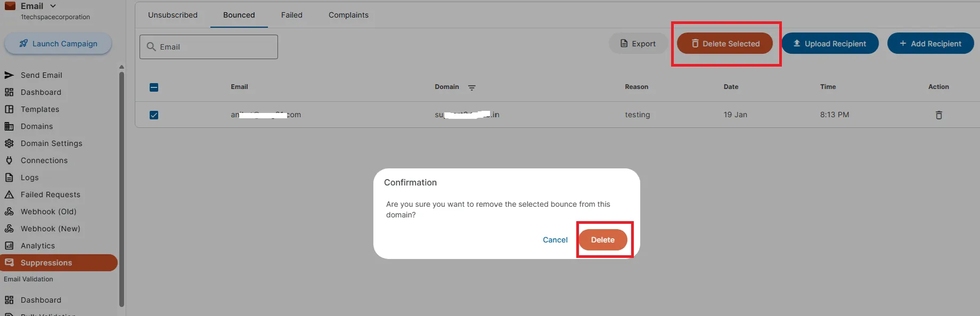
Task: Click the Export button
Action: point(638,44)
